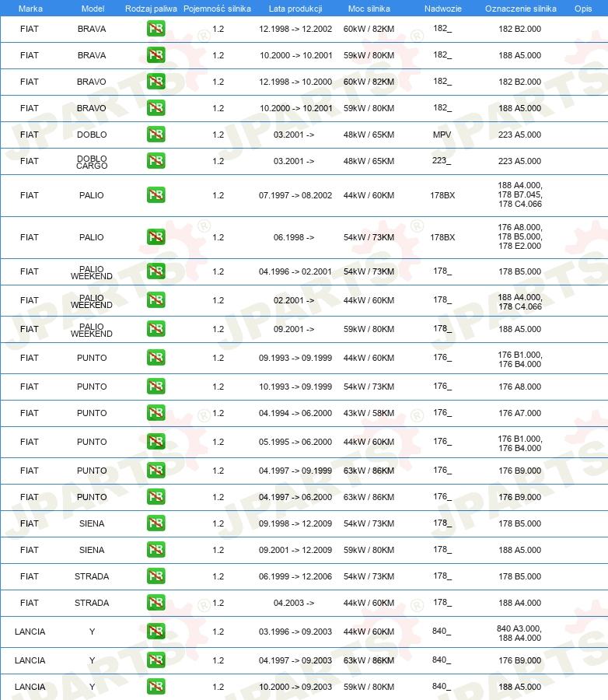Image resolution: width=608 pixels, height=700 pixels.
Task: Click the fuel icon in the LANCIA Y 10.2000 -> 09.2003 row
Action: click(155, 687)
